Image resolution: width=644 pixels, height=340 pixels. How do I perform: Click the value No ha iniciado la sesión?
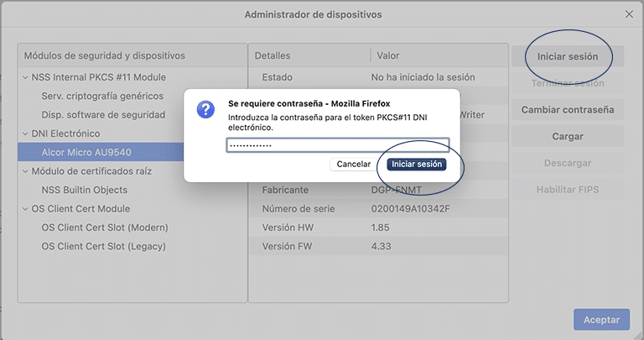(423, 77)
